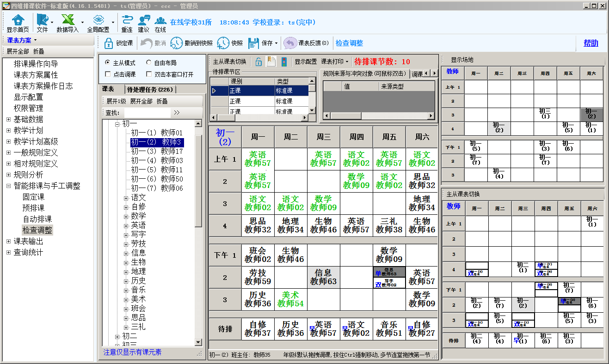Click the 快照 snapshot clock icon
Screen dimensions: 609x364
(x=223, y=43)
